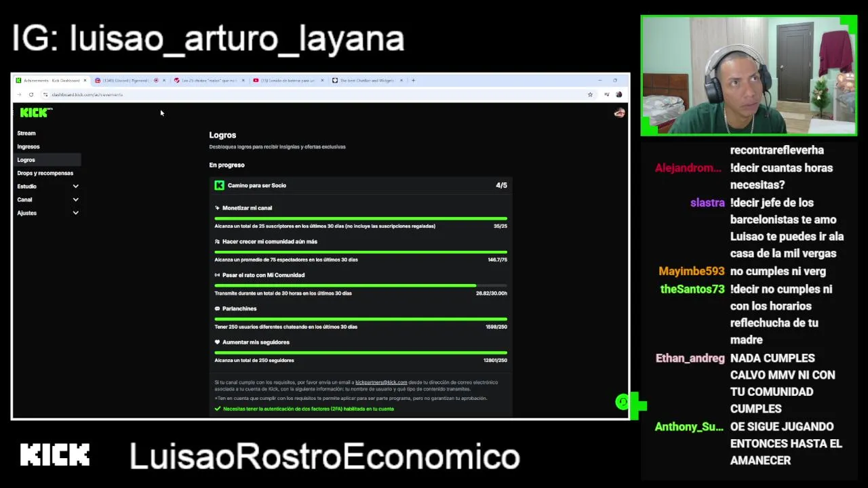This screenshot has width=868, height=488.
Task: Click the site info icon in the address bar
Action: 45,94
